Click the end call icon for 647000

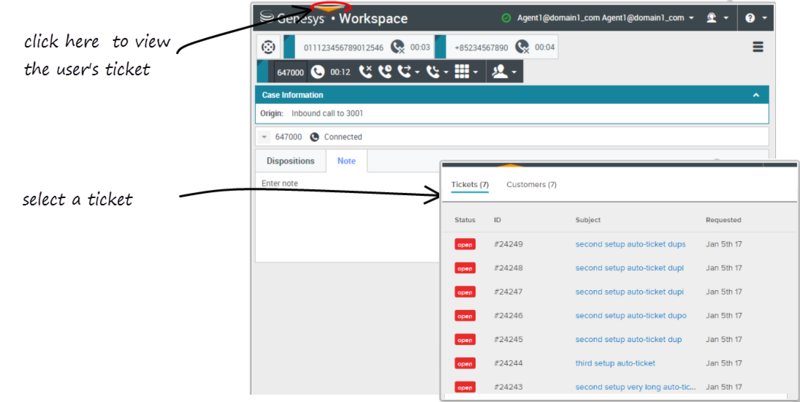coord(364,72)
